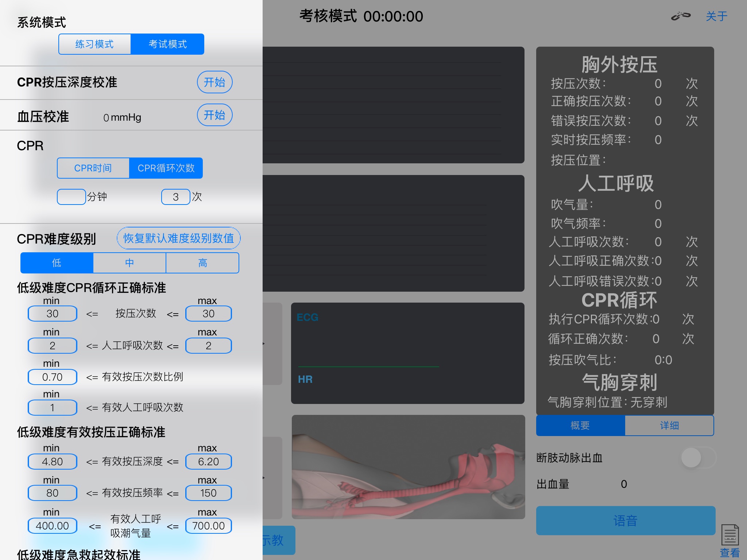Select the CPR循环次数 segment
The height and width of the screenshot is (560, 747).
pyautogui.click(x=166, y=168)
